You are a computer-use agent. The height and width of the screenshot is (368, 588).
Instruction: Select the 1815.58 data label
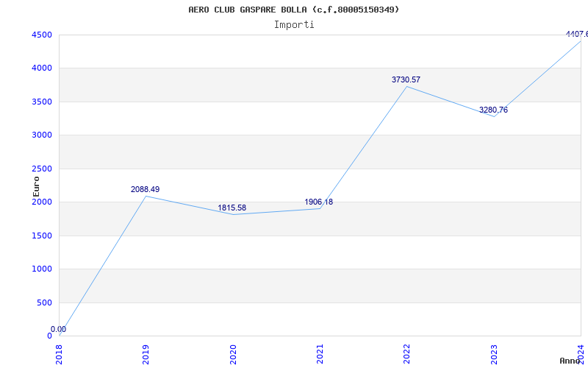[232, 208]
